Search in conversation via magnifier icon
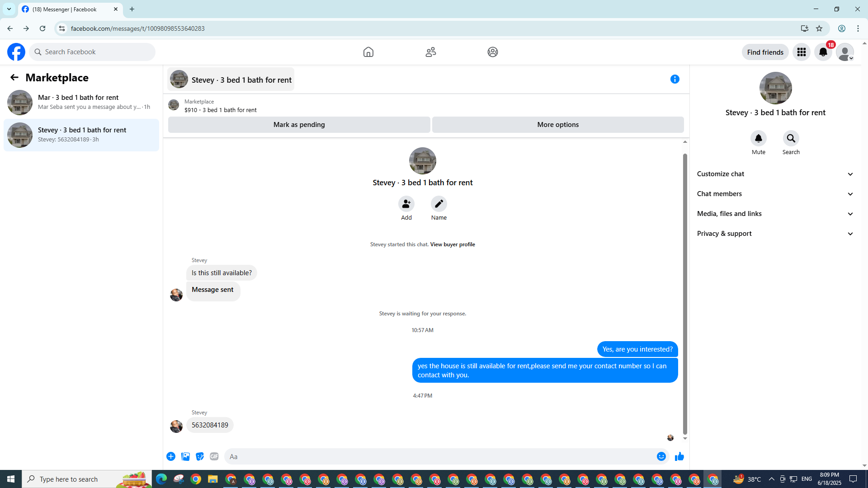This screenshot has width=868, height=488. point(791,138)
